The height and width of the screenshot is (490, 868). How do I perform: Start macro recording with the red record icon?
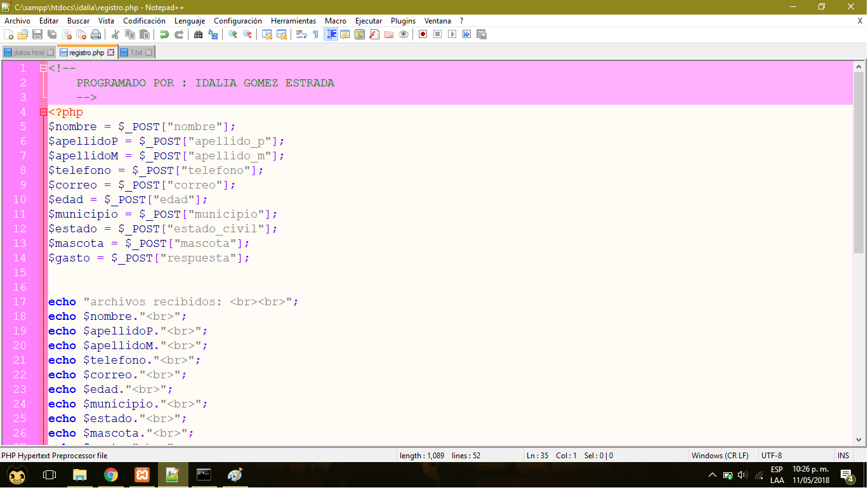[x=422, y=34]
